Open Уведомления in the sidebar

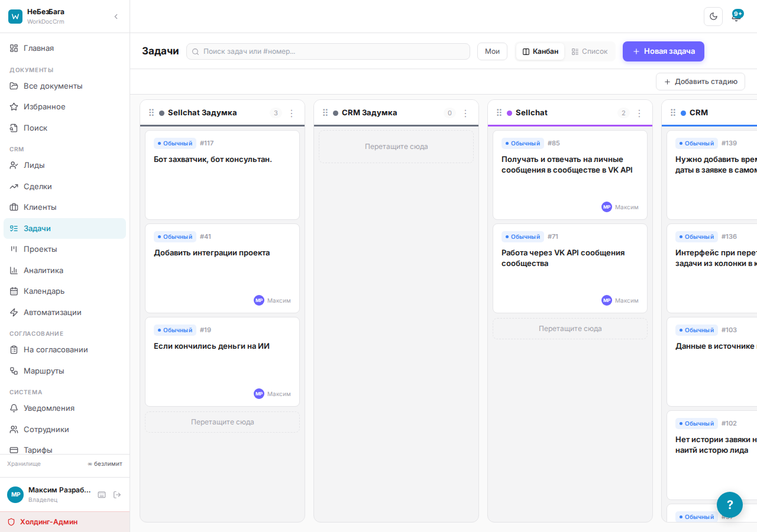click(x=64, y=408)
